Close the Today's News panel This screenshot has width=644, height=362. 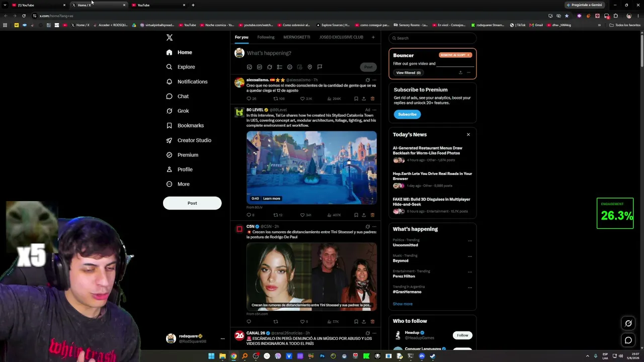(468, 134)
